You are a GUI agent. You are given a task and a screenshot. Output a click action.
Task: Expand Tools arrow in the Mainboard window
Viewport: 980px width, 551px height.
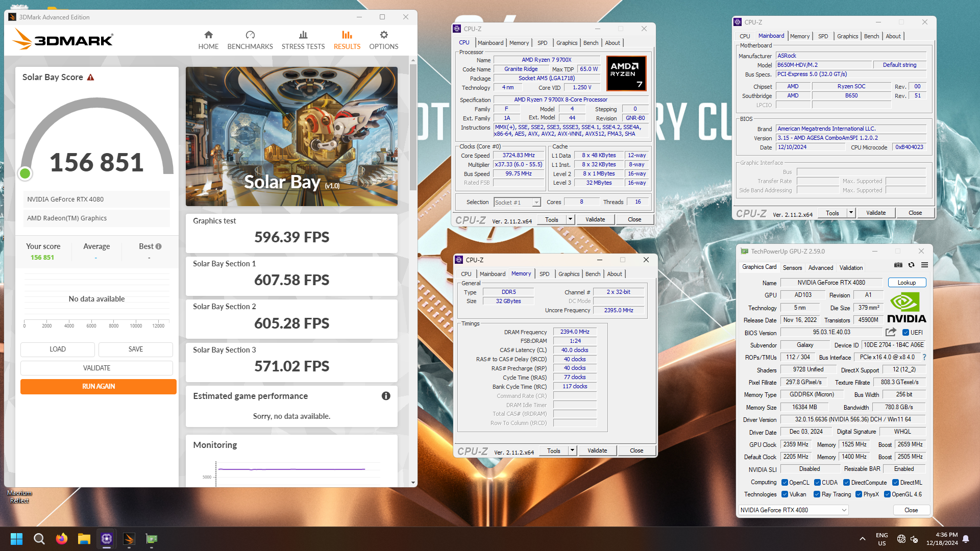click(851, 213)
